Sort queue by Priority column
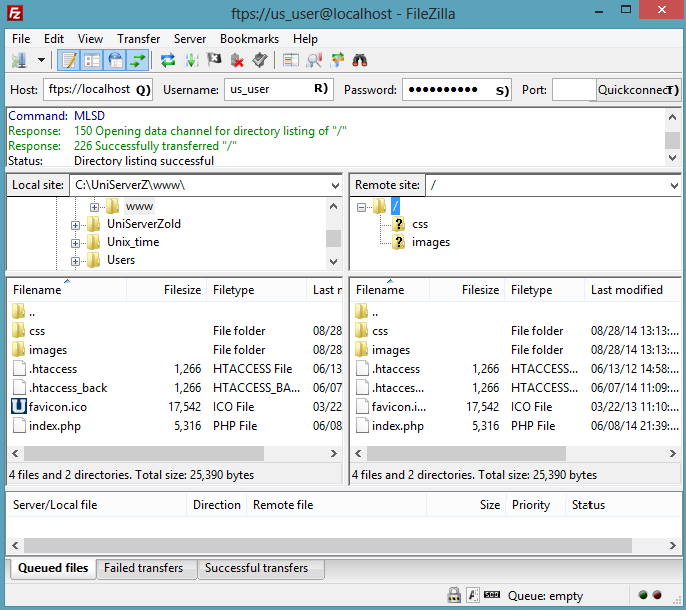The image size is (686, 610). tap(536, 505)
